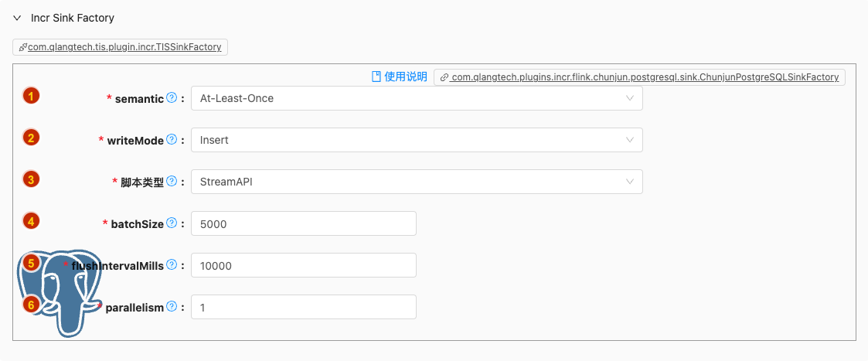Screen dimensions: 868x361
Task: Click the help icon next to semantic
Action: (x=172, y=98)
